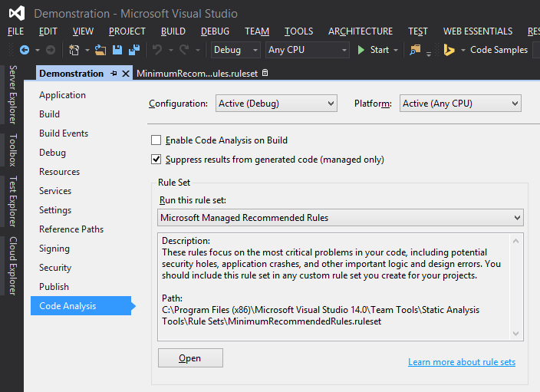Open the Toolbox side panel
Viewport: 540px width, 392px height.
coord(12,150)
